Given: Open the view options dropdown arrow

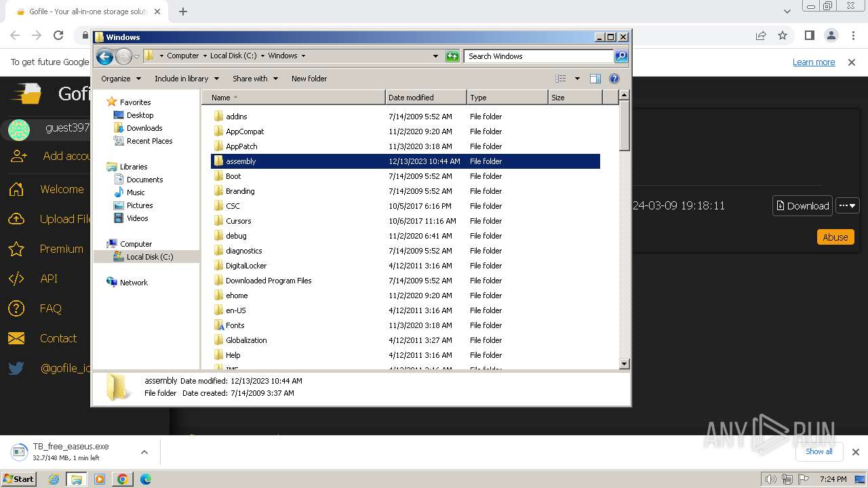Looking at the screenshot, I should pyautogui.click(x=577, y=79).
